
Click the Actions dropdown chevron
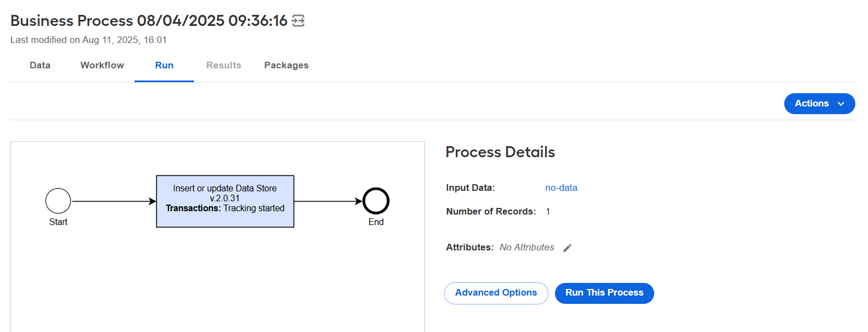pyautogui.click(x=841, y=104)
